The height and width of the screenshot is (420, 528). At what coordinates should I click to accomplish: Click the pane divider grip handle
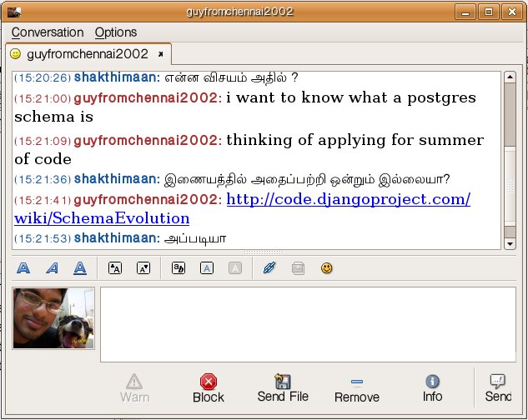click(264, 252)
